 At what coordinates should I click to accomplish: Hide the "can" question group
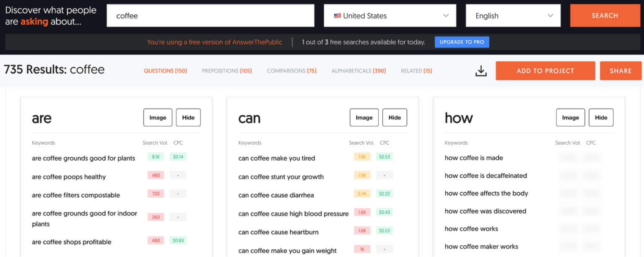pyautogui.click(x=395, y=117)
